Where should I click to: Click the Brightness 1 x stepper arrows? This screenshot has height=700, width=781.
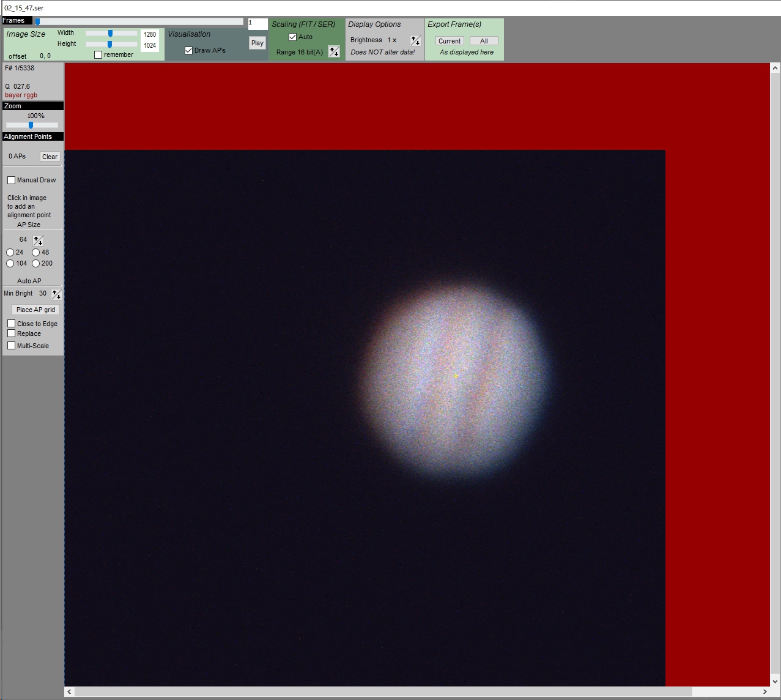click(415, 40)
